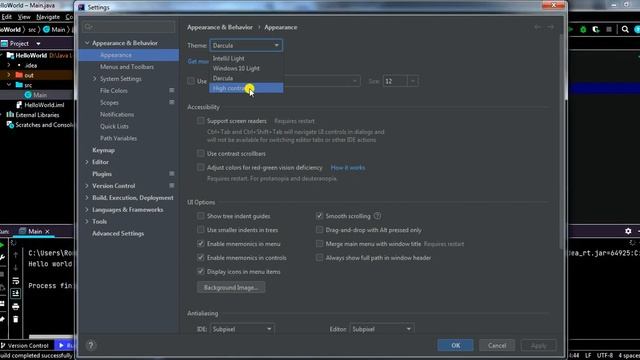The width and height of the screenshot is (640, 360).
Task: Open Search Everywhere magnifier in IDE toolbar
Action: (x=625, y=29)
